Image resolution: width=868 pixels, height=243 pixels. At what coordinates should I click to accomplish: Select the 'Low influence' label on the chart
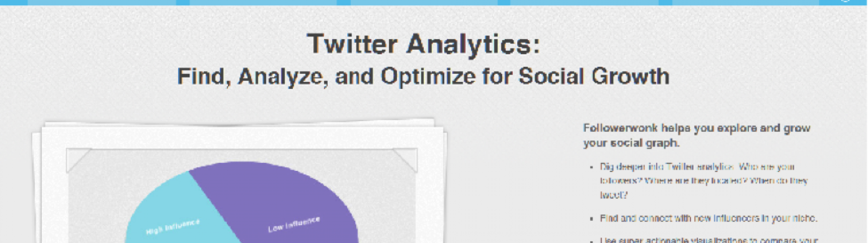point(294,224)
